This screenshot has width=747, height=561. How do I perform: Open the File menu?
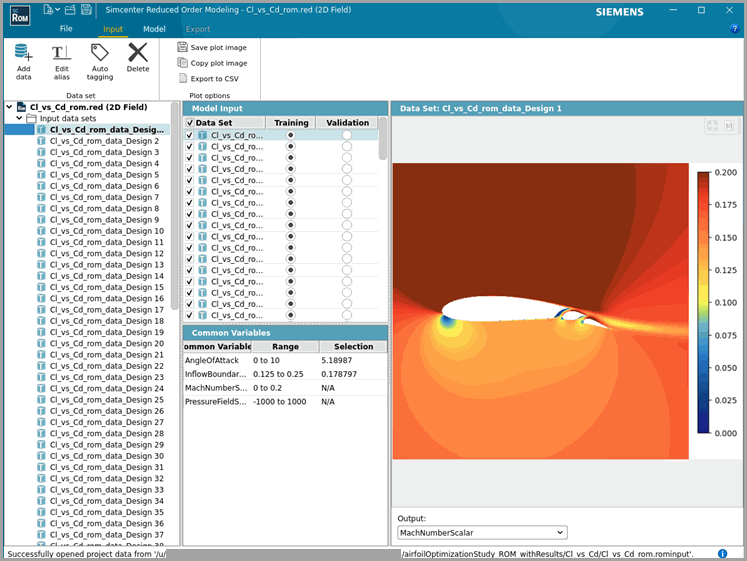(66, 29)
